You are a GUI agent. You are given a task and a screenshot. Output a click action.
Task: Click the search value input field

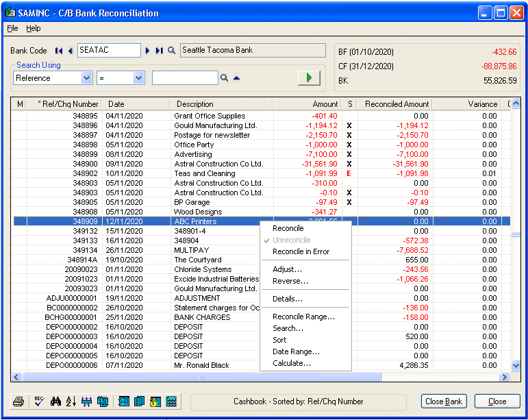[184, 79]
